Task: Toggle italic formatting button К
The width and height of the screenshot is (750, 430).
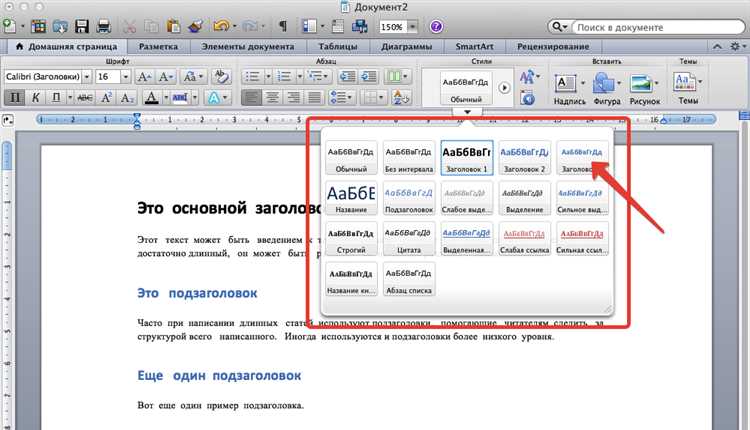Action: tap(35, 98)
